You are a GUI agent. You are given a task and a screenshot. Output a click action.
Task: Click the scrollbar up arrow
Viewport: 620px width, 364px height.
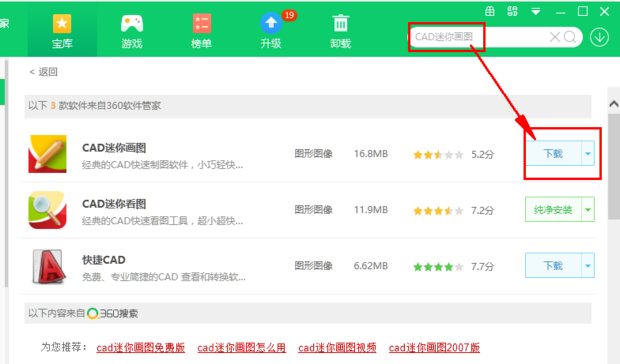pos(614,104)
